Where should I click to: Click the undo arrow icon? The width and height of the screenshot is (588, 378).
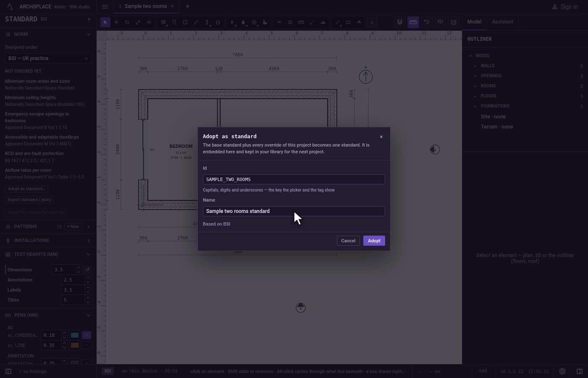[427, 22]
